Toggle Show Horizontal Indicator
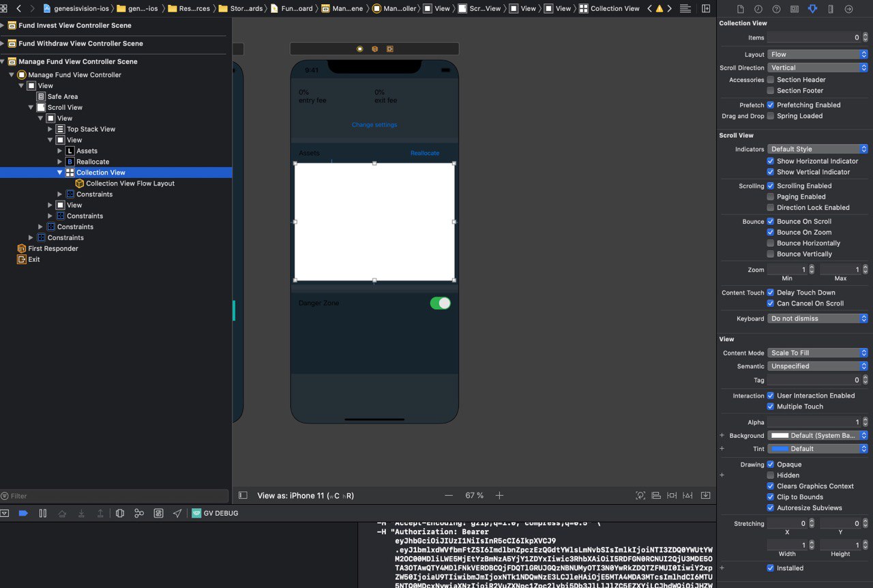The width and height of the screenshot is (873, 588). [771, 161]
